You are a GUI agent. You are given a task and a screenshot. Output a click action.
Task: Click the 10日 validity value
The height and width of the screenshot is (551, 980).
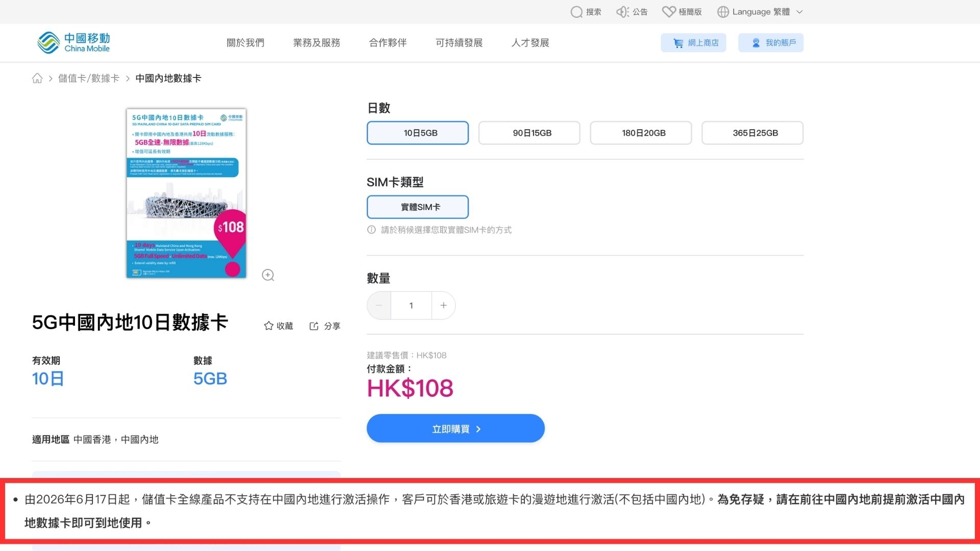coord(48,379)
